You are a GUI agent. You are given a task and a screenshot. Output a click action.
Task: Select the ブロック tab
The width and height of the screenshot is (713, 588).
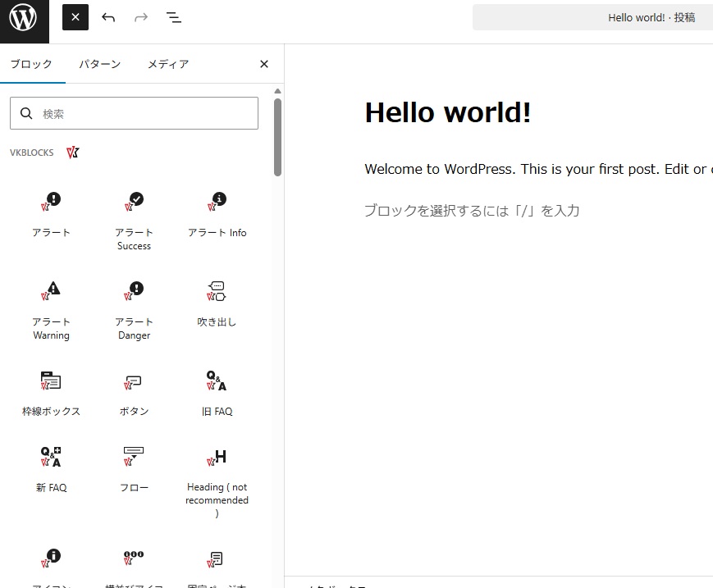31,64
